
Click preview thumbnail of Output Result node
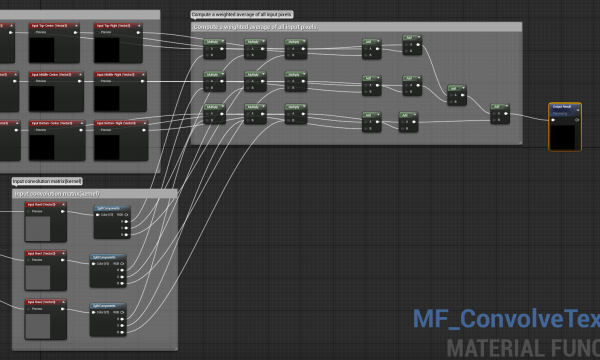click(562, 137)
